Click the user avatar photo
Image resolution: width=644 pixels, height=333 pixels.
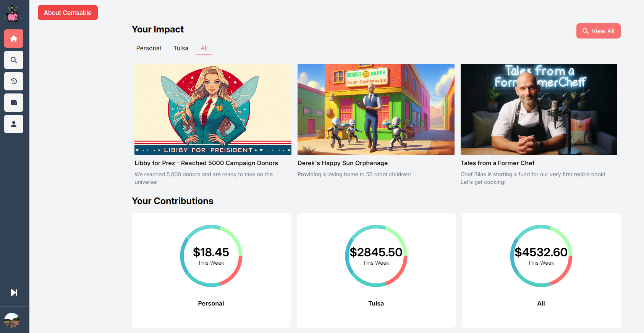(x=12, y=320)
